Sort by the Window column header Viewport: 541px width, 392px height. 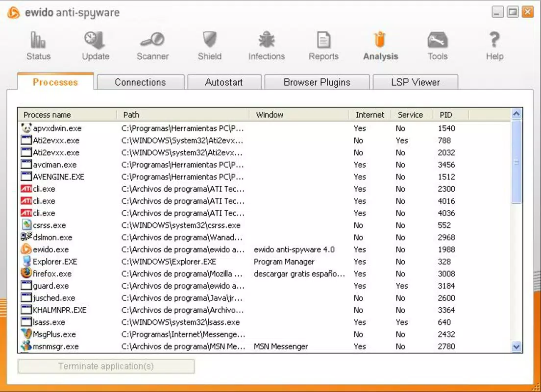(299, 115)
